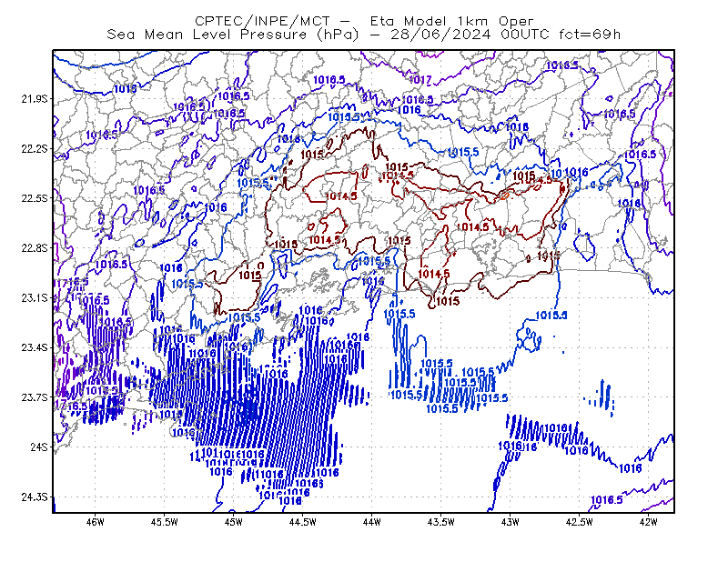
Task: Click the 1016.5 contour label at bottom right
Action: click(606, 500)
